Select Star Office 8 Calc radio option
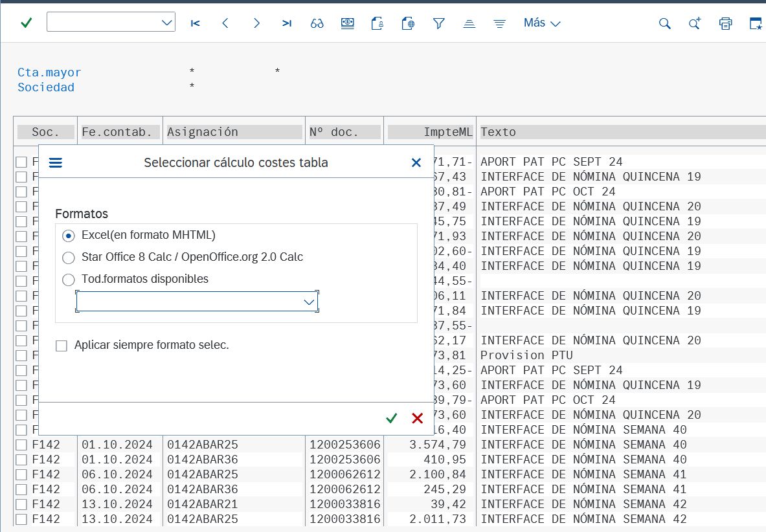The width and height of the screenshot is (766, 532). [69, 258]
